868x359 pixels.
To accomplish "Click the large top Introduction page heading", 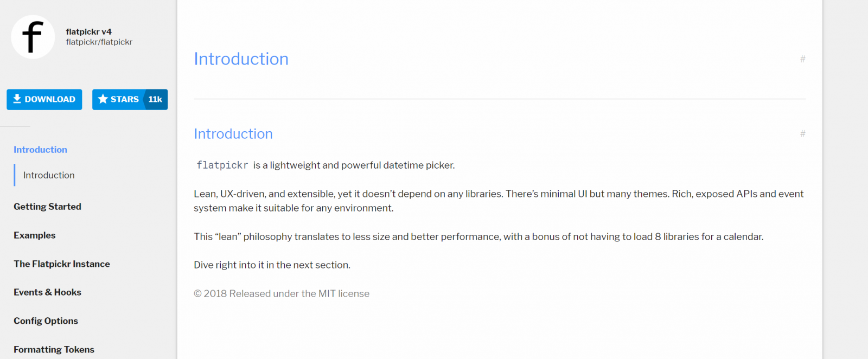I will [x=241, y=59].
